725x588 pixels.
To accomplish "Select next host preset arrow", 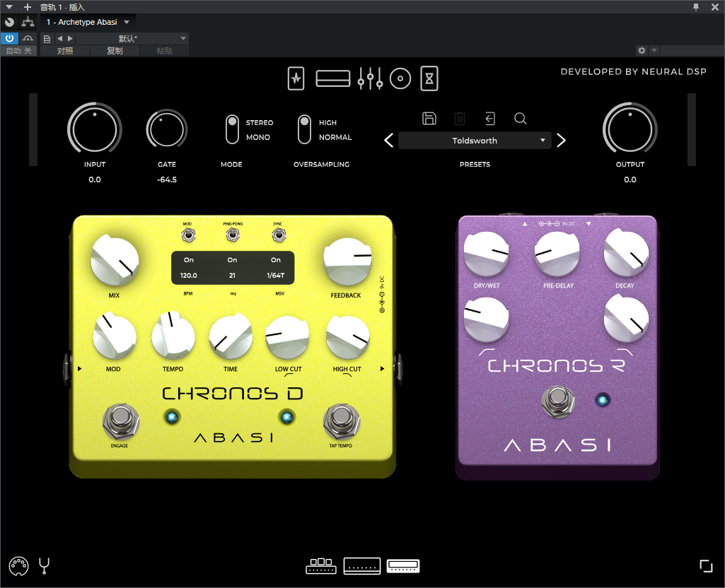I will pyautogui.click(x=70, y=38).
